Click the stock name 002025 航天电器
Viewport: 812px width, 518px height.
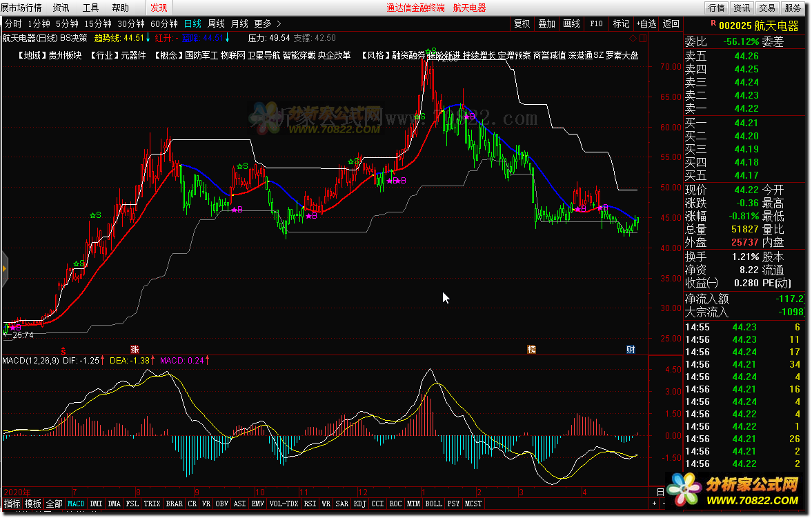tap(759, 26)
